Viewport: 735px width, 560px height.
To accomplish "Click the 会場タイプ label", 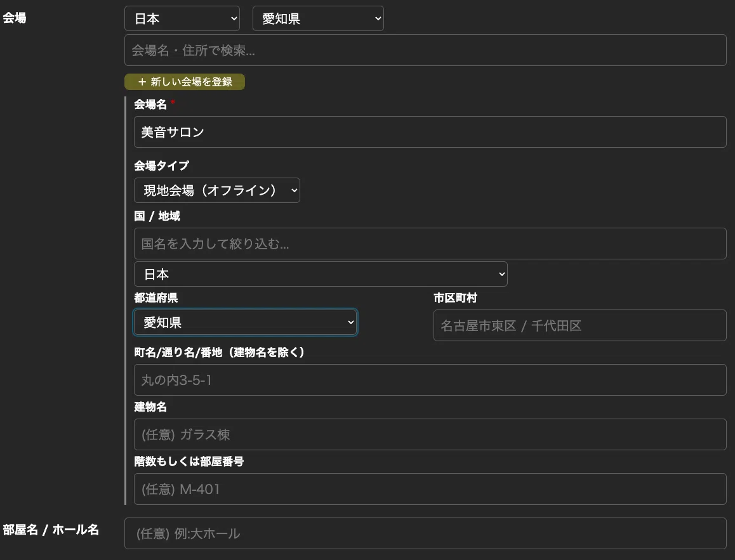I will (x=162, y=166).
